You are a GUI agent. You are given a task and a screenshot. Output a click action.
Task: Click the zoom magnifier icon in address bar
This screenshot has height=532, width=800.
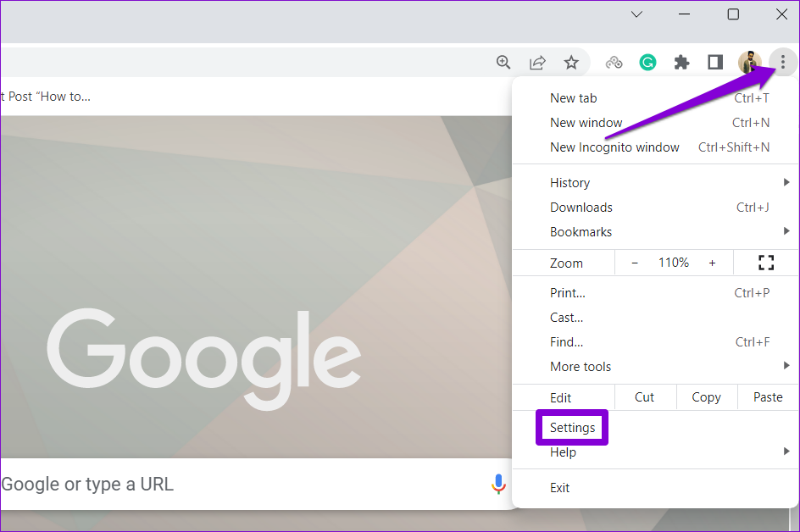[503, 62]
